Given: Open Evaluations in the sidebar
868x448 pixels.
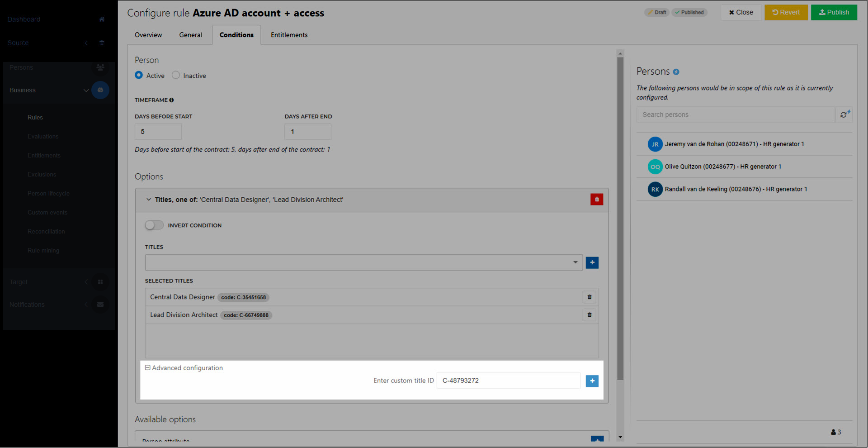Looking at the screenshot, I should pyautogui.click(x=43, y=137).
